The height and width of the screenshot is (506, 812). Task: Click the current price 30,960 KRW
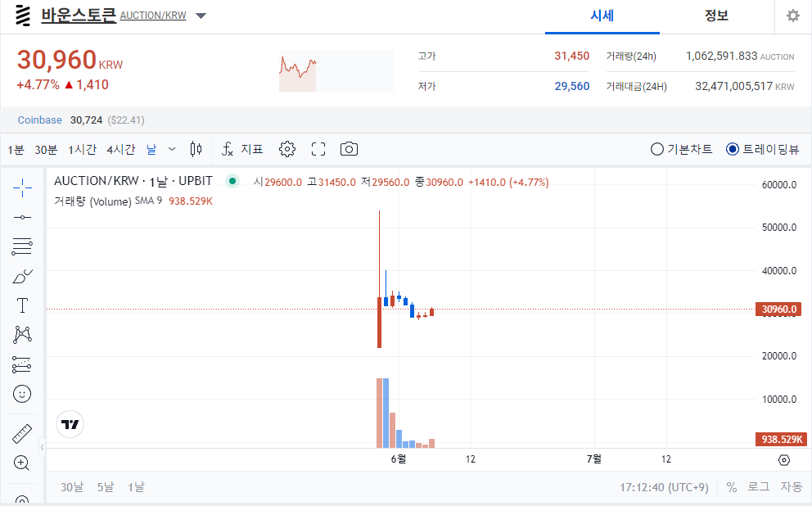(70, 60)
